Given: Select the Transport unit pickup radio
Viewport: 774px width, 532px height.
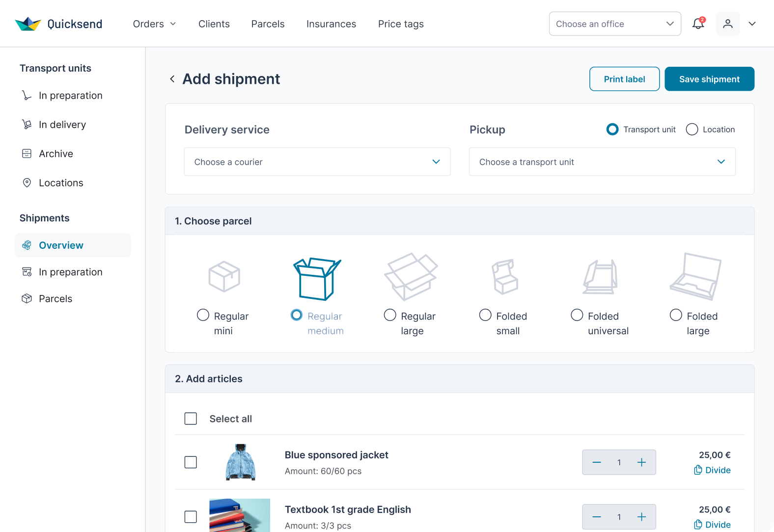Looking at the screenshot, I should pyautogui.click(x=612, y=129).
